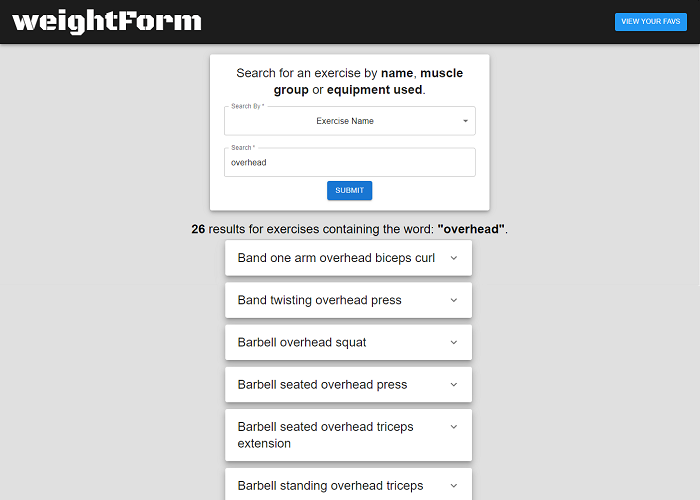This screenshot has width=700, height=500.
Task: Click the 26 results summary text
Action: point(349,229)
